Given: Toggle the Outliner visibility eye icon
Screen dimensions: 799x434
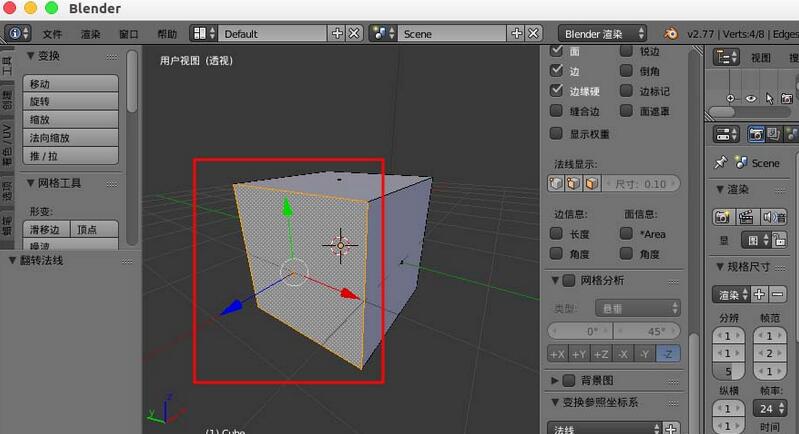Looking at the screenshot, I should (751, 98).
